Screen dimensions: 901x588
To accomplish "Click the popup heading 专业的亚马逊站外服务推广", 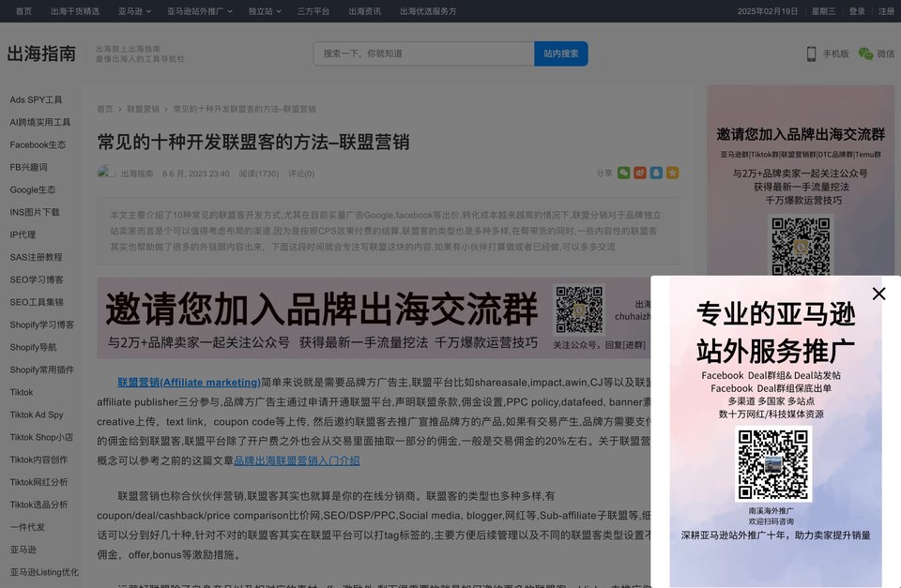I will [776, 332].
